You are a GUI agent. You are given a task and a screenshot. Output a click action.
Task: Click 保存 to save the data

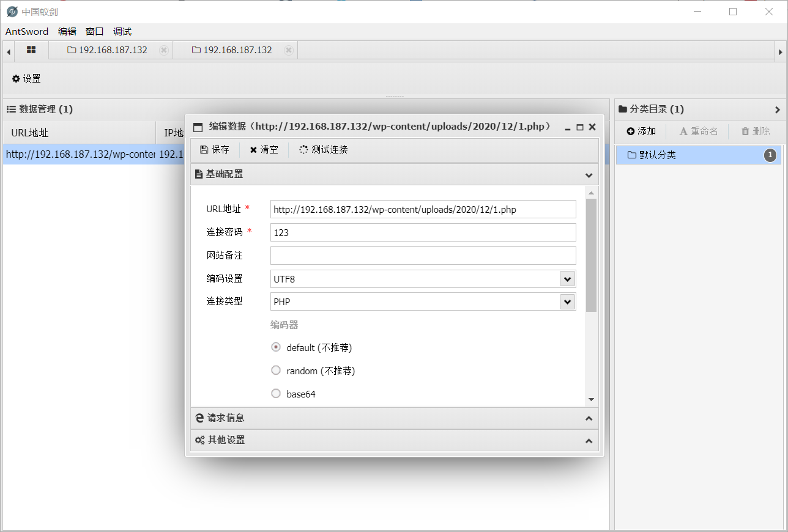point(215,150)
